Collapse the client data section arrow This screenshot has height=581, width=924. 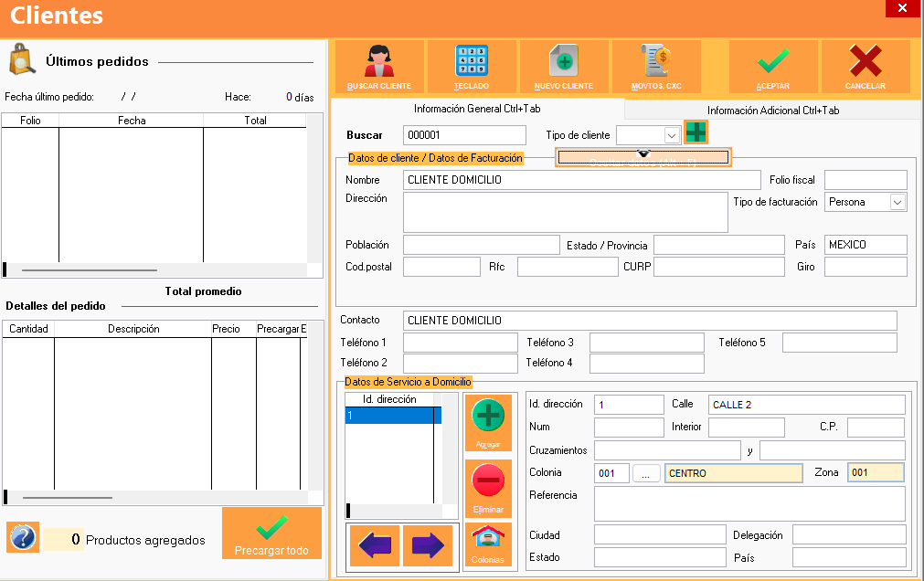(x=643, y=155)
